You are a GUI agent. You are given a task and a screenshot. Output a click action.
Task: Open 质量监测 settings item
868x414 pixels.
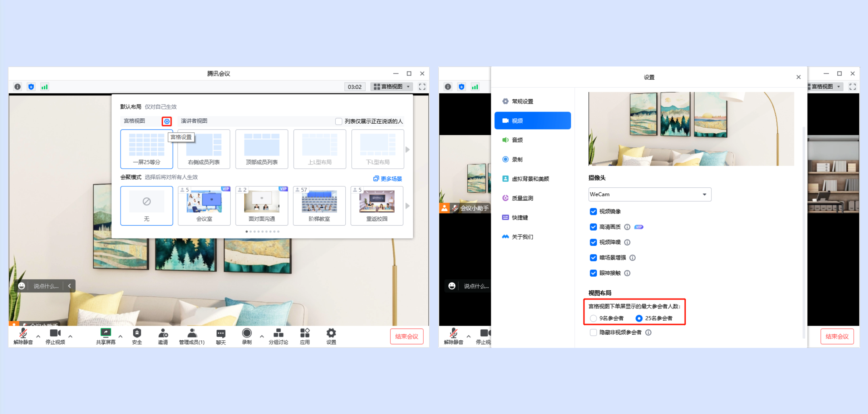pos(533,198)
